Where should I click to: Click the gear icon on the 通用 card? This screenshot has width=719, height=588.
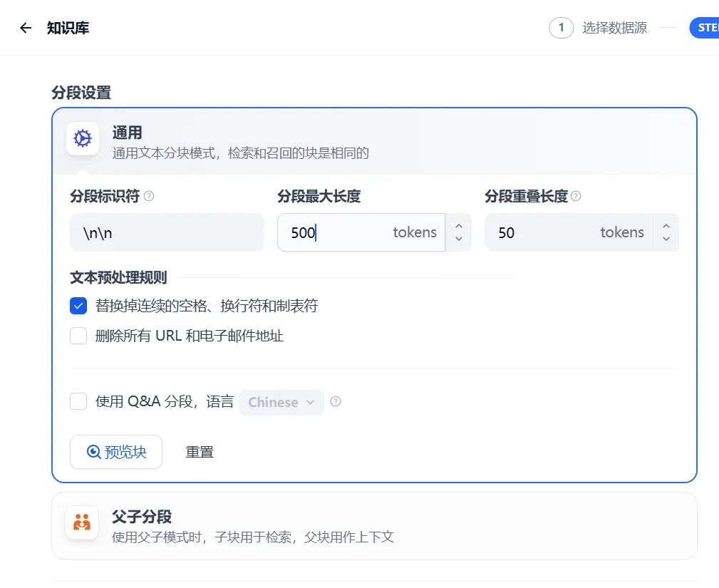click(x=82, y=140)
